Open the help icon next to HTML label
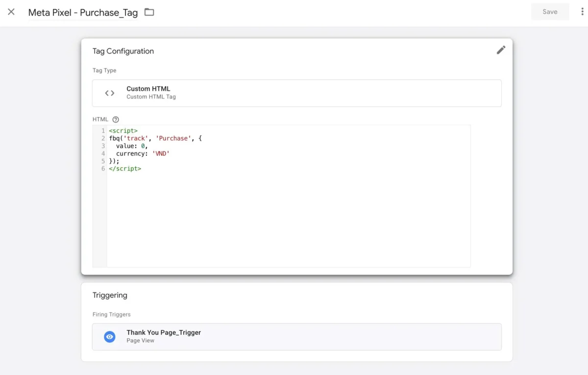Screen dimensions: 588x375 116,119
